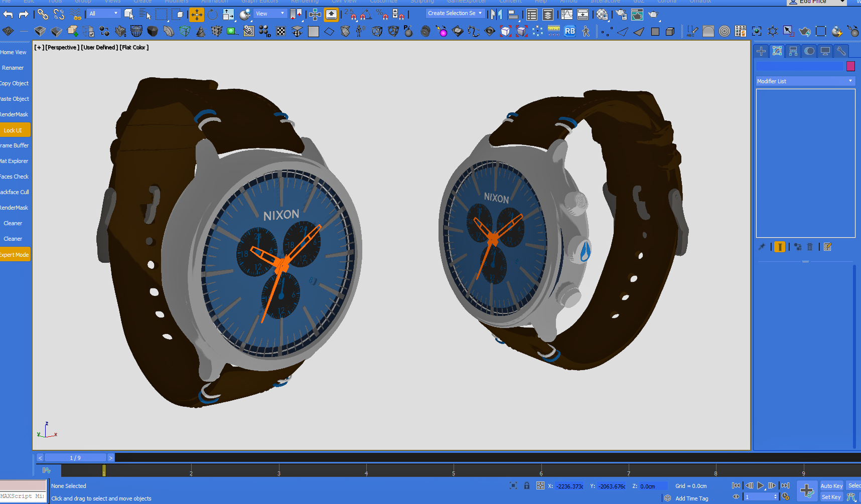Click the Undo arrow in the main toolbar
861x504 pixels.
[x=8, y=15]
